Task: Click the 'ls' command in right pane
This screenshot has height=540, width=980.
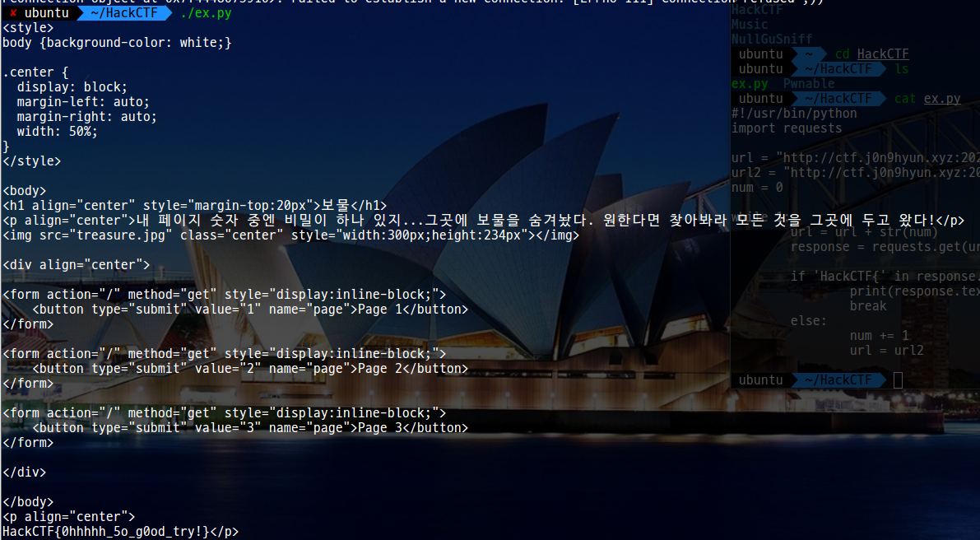Action: (902, 69)
